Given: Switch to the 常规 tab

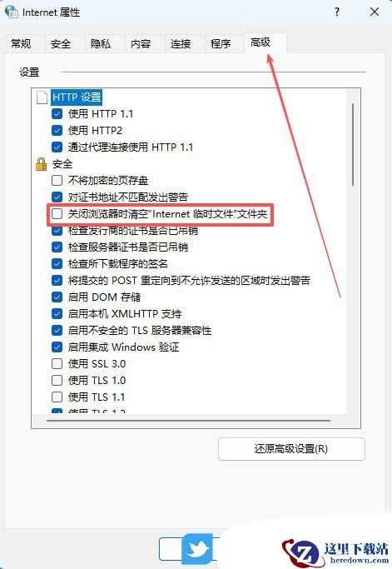Looking at the screenshot, I should pos(21,44).
